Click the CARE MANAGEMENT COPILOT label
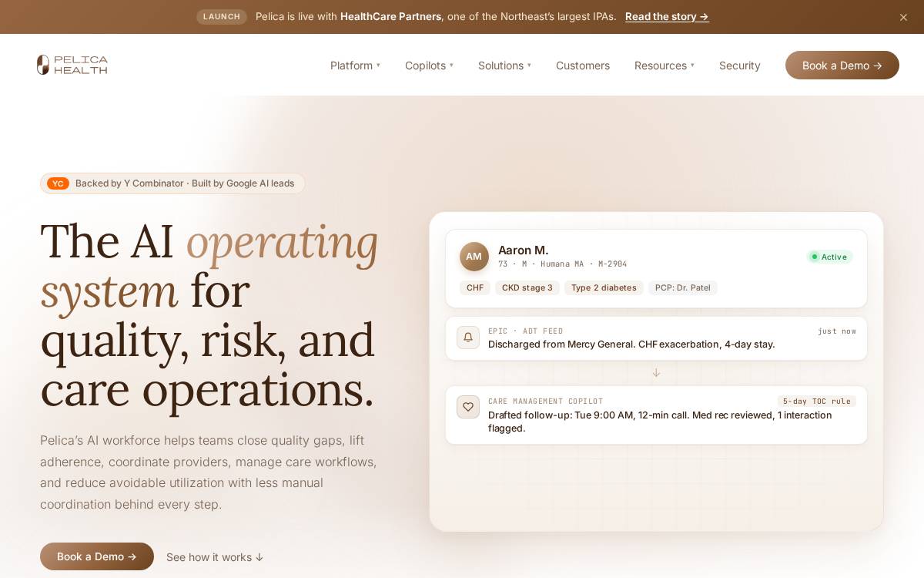Viewport: 924px width, 578px height. click(x=545, y=402)
